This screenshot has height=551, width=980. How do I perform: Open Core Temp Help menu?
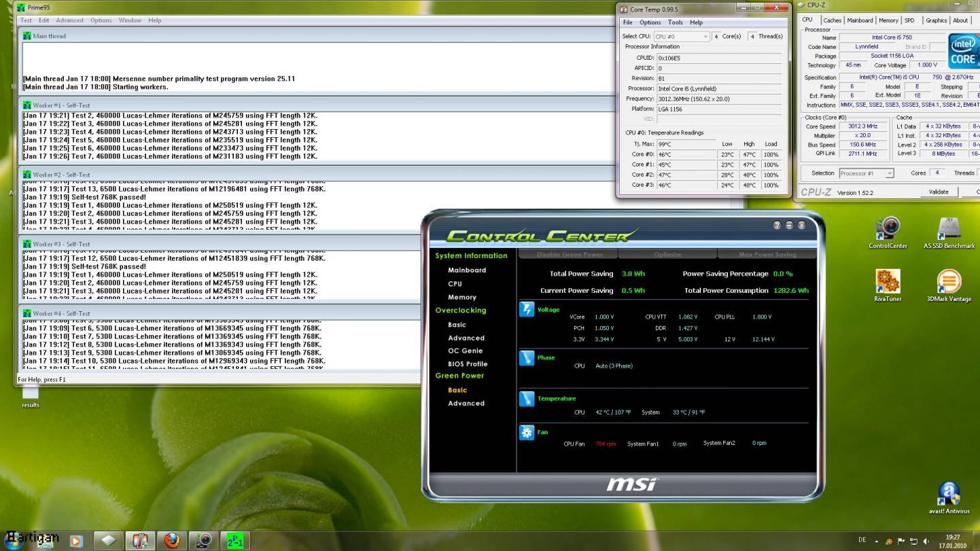[696, 22]
